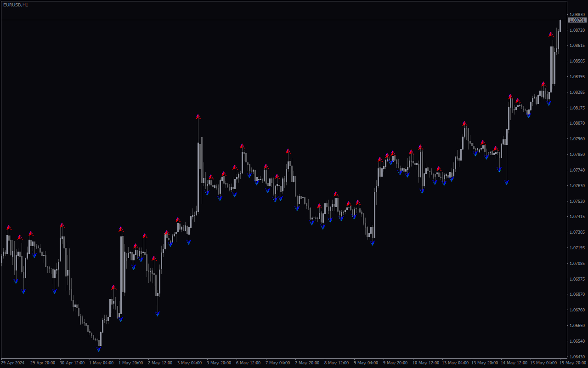Click the 1.06870 price scale value
This screenshot has width=588, height=368.
577,294
